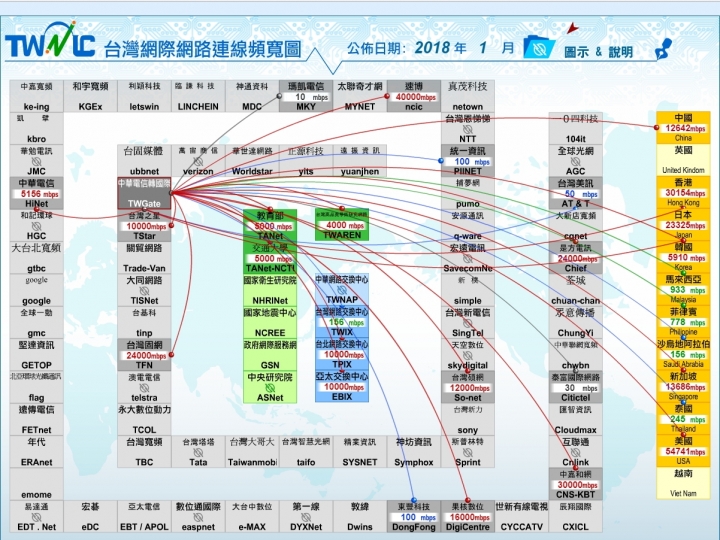Click the ncic 40000mbps value

416,97
